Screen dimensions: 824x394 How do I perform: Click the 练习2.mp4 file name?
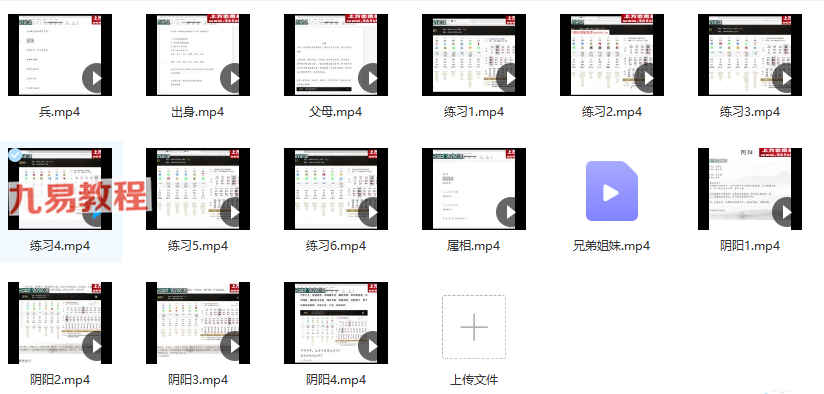click(x=612, y=112)
